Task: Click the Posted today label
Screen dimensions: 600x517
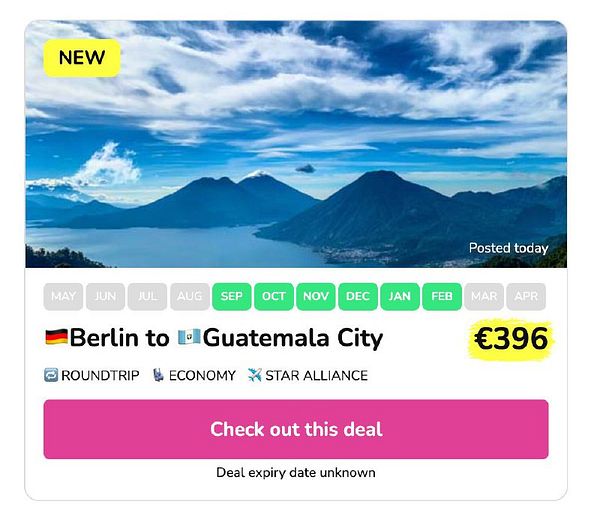Action: tap(509, 248)
